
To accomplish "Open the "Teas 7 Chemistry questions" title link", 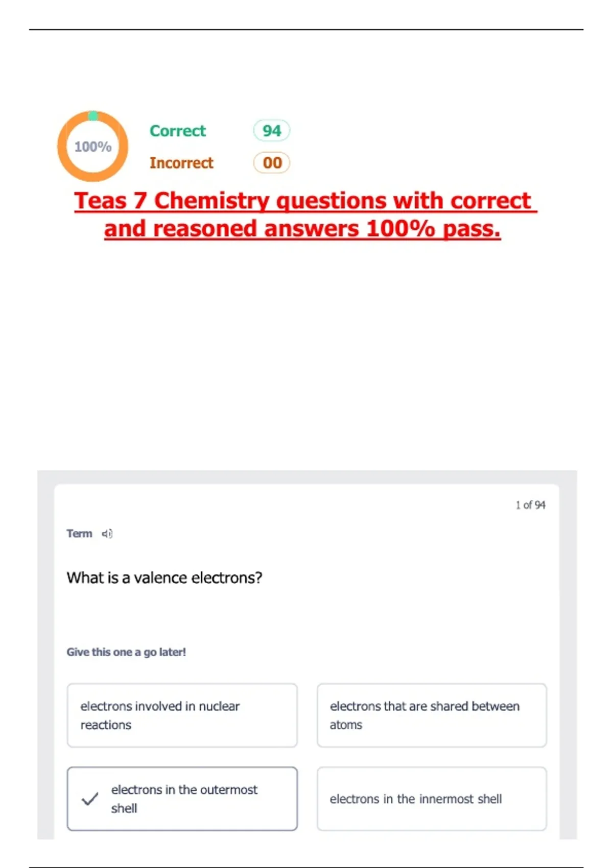I will (305, 201).
